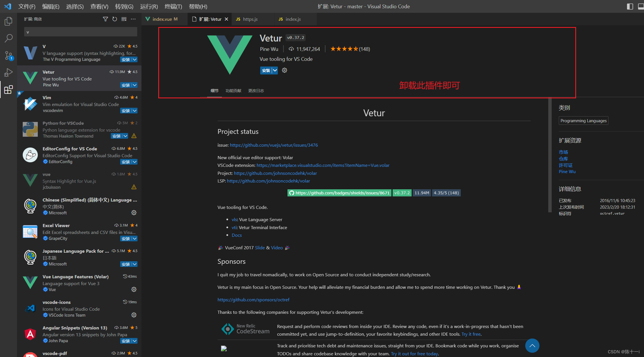The height and width of the screenshot is (357, 644).
Task: Open Vetur's settings gear on detail page
Action: [284, 70]
